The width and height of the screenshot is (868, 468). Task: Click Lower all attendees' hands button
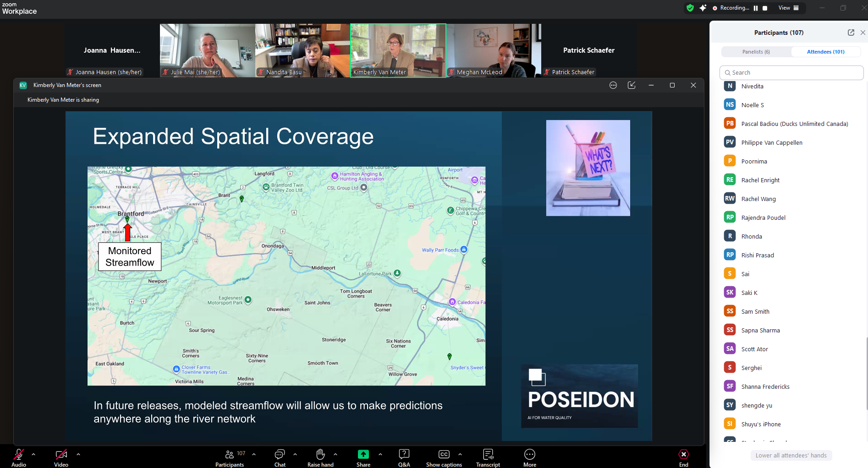coord(791,455)
